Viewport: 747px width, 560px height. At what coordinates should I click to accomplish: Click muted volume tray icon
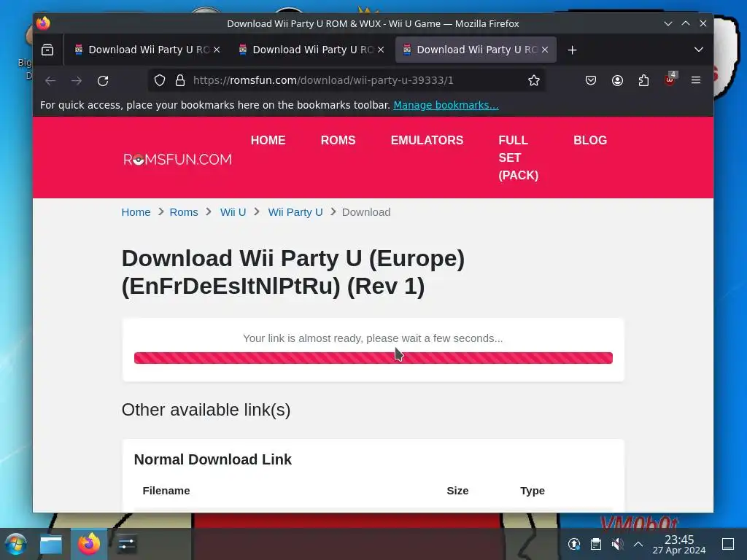617,544
